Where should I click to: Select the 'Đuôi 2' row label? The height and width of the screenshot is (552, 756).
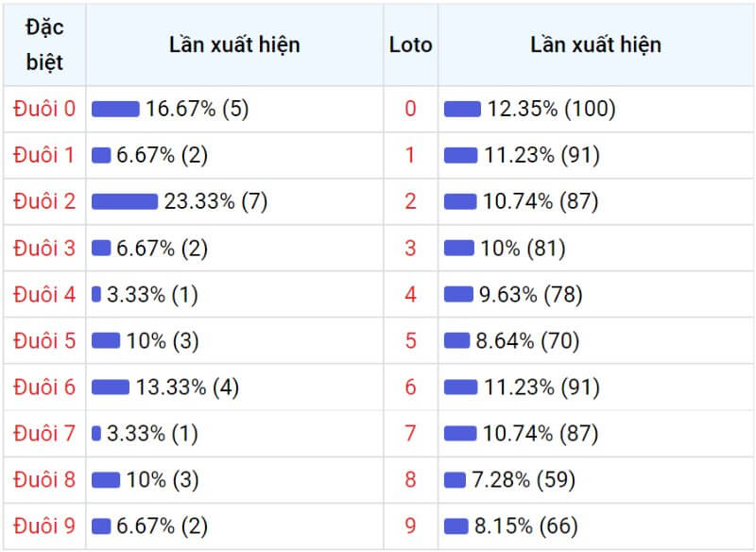(44, 201)
